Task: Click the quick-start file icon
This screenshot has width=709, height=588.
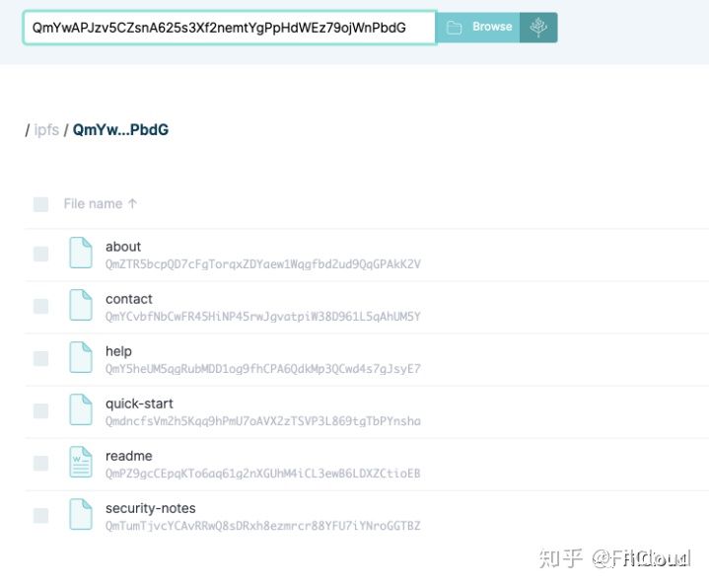Action: tap(81, 409)
